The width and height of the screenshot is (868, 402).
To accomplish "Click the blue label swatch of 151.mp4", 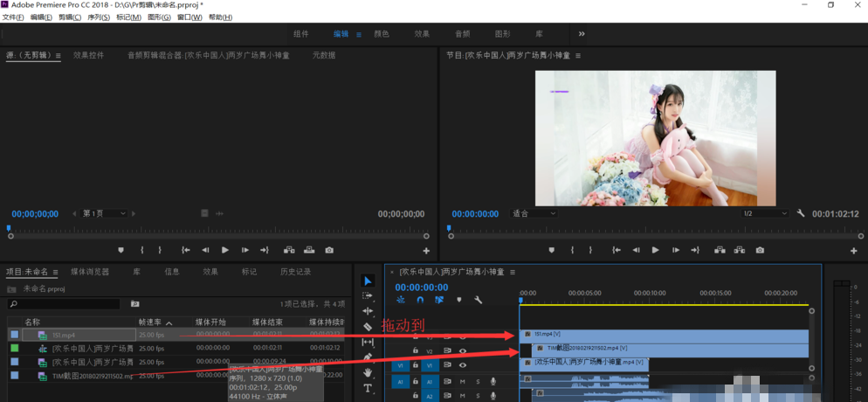I will 14,335.
